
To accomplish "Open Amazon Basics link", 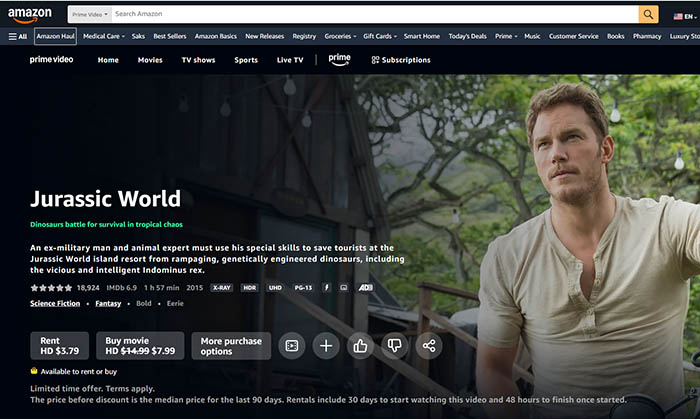I will [216, 37].
